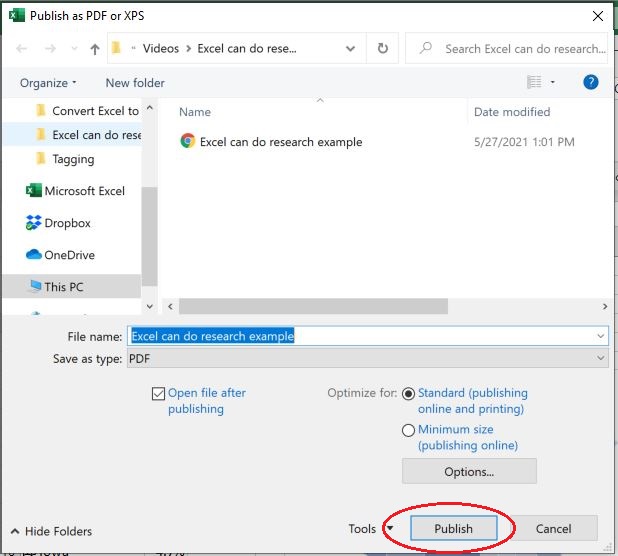Refresh the folder contents

(382, 48)
